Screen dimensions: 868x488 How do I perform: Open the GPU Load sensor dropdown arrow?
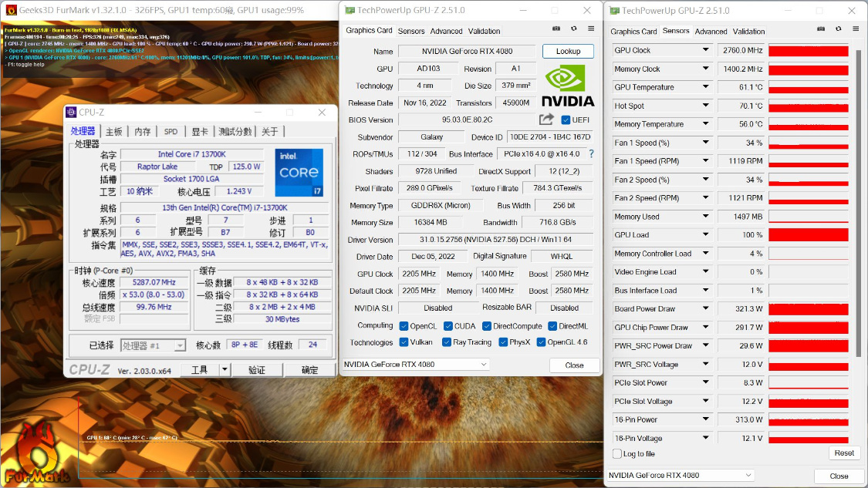(705, 234)
